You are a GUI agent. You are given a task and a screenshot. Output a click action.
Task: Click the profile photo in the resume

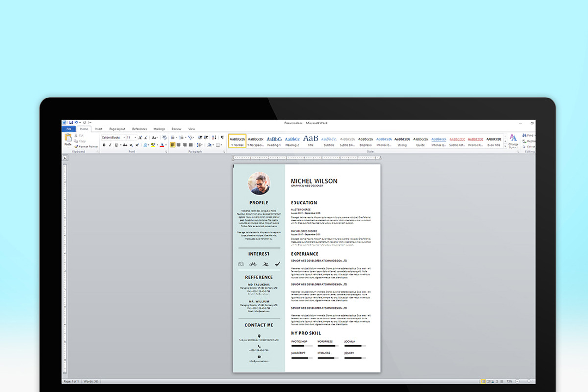pos(259,183)
